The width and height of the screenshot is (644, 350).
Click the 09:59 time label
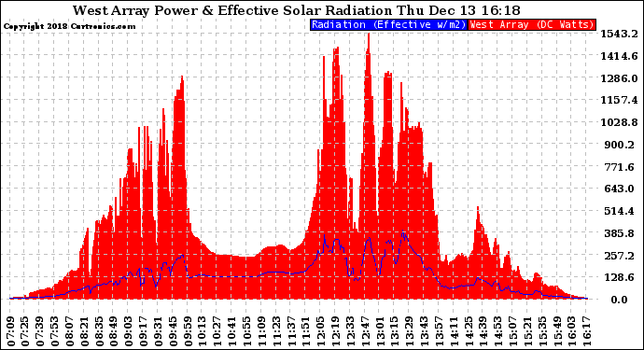point(188,331)
